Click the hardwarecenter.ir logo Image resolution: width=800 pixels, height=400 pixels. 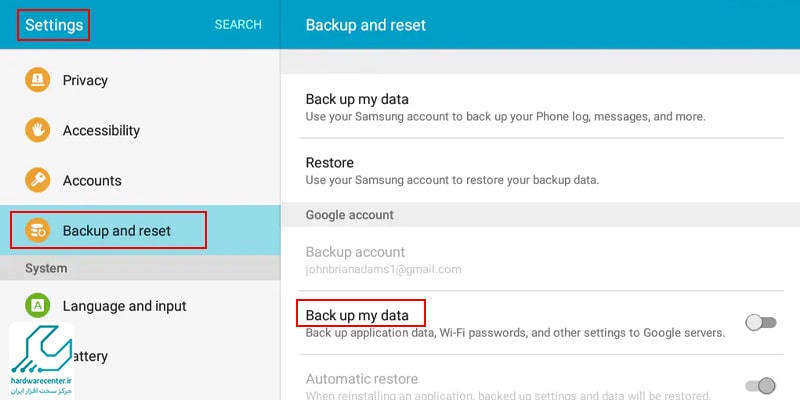tap(41, 360)
